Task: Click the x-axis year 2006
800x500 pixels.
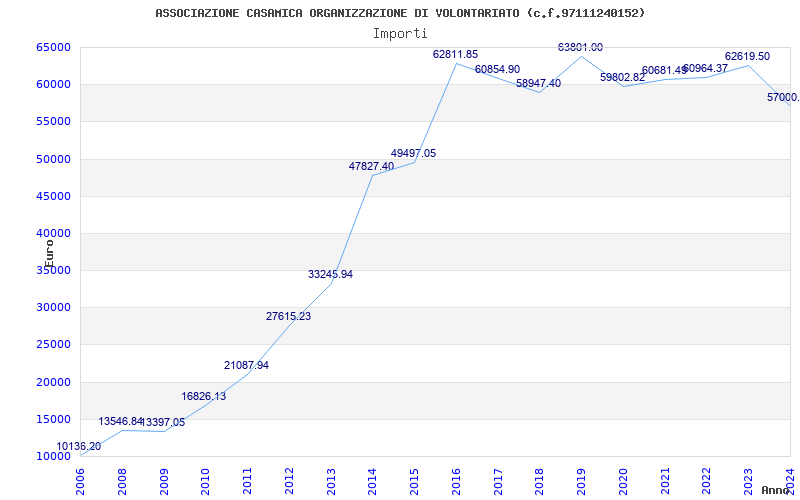Action: pyautogui.click(x=81, y=481)
